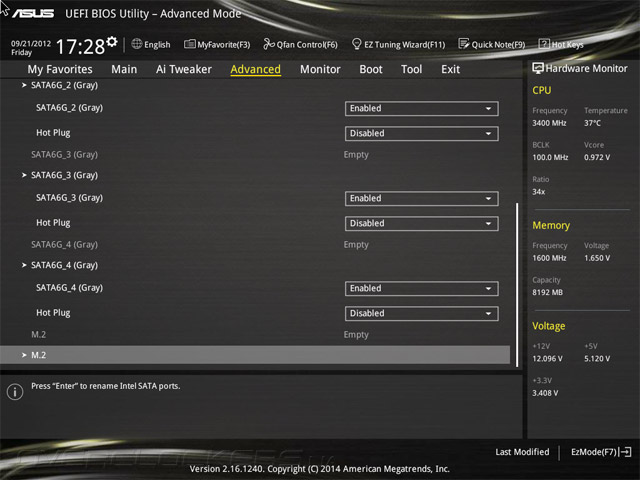The height and width of the screenshot is (480, 640).
Task: Click memory frequency 1600 MHz value
Action: (x=549, y=258)
